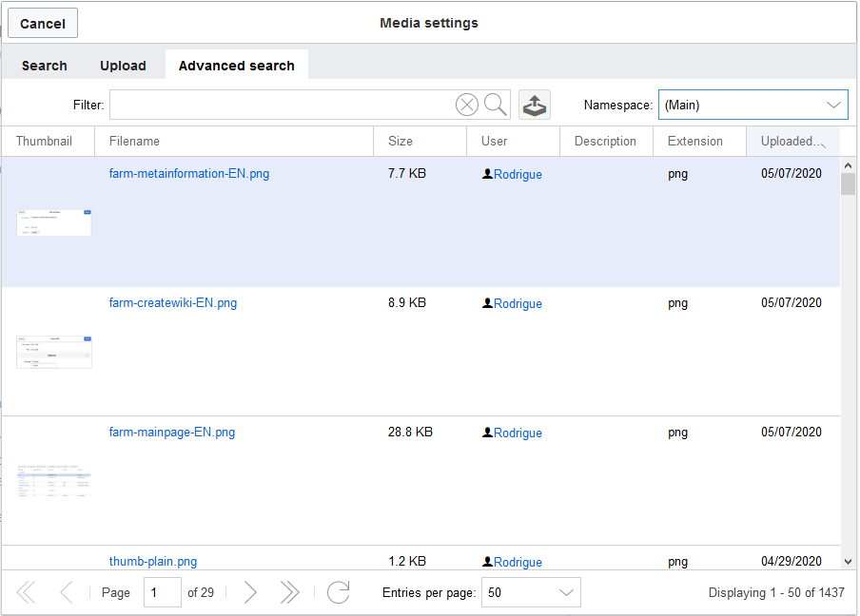The height and width of the screenshot is (616, 860).
Task: Open Rodrigue user link in farm-mainpage-EN.png row
Action: [518, 433]
